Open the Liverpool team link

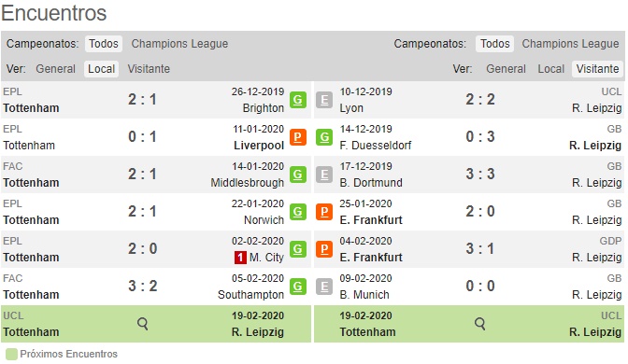pos(259,146)
